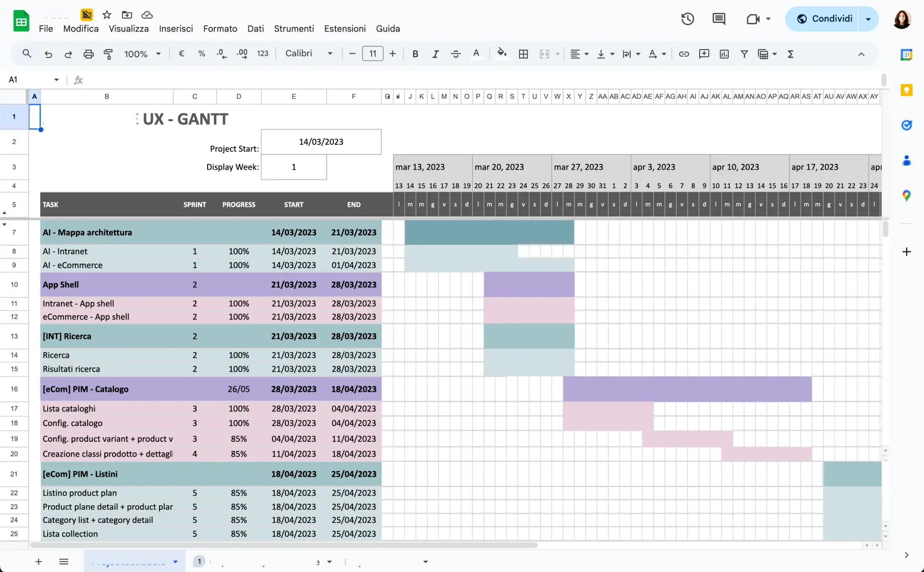The height and width of the screenshot is (572, 924).
Task: Click the text color A button
Action: coord(476,53)
